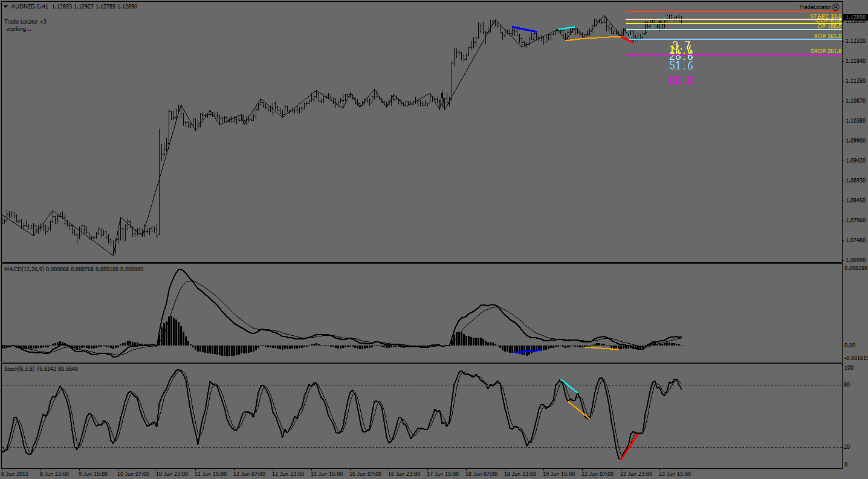Click the magenta SXOP horizontal line
The width and height of the screenshot is (868, 479).
(x=725, y=55)
